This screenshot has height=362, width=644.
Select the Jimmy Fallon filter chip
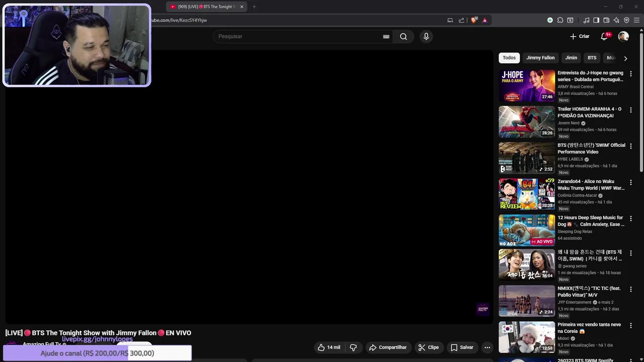[540, 58]
